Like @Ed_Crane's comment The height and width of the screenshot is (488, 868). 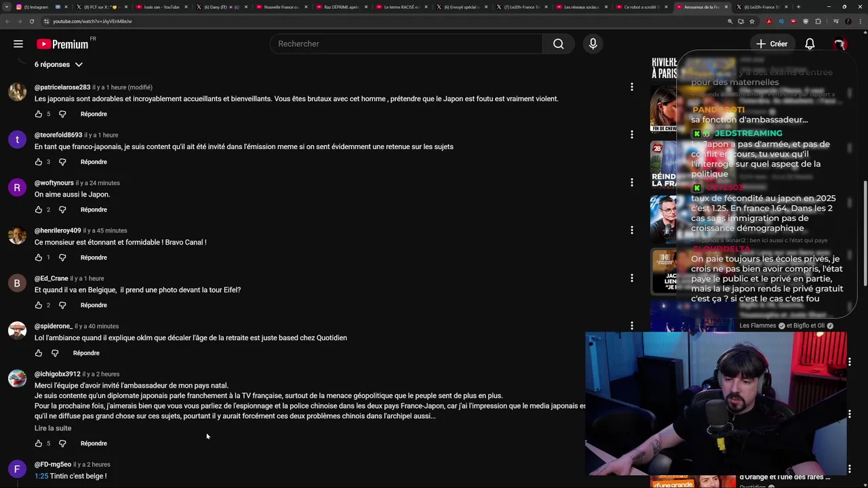pyautogui.click(x=39, y=305)
